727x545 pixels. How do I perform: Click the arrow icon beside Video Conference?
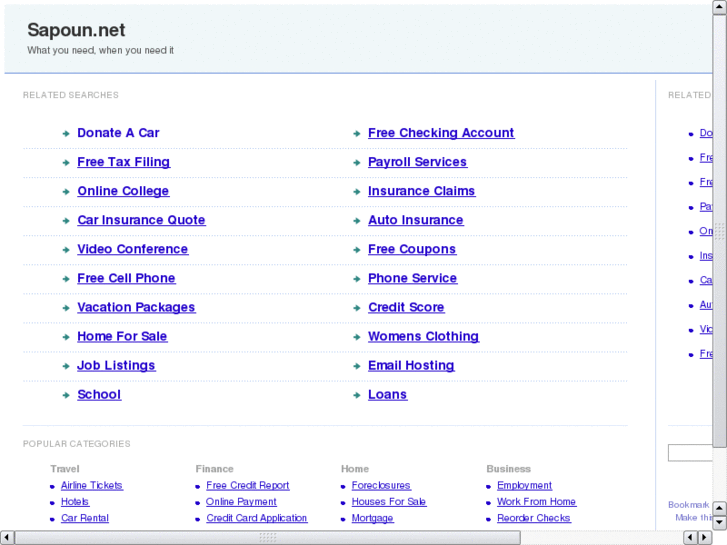tap(66, 250)
